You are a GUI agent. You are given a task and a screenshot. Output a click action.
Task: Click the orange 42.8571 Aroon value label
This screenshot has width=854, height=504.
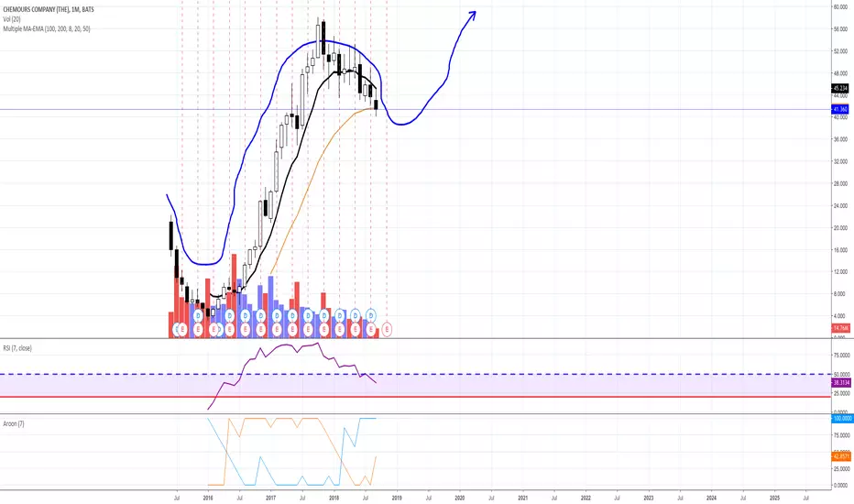click(841, 456)
